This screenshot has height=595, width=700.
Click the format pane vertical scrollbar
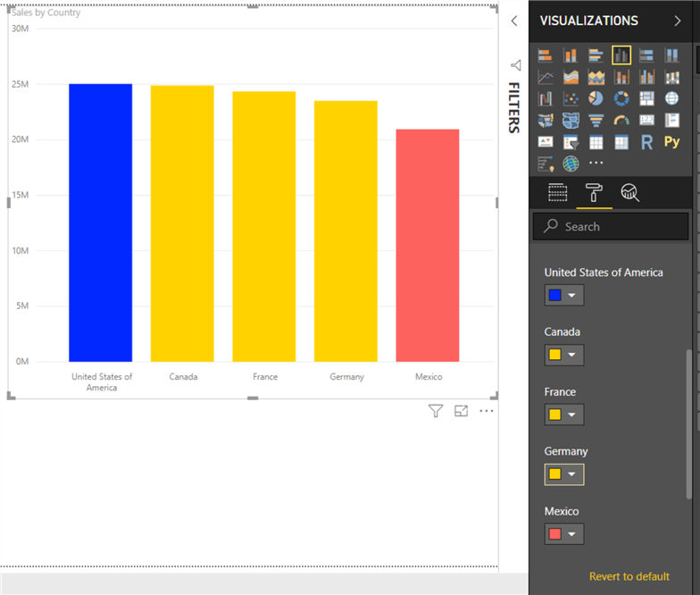coord(689,423)
